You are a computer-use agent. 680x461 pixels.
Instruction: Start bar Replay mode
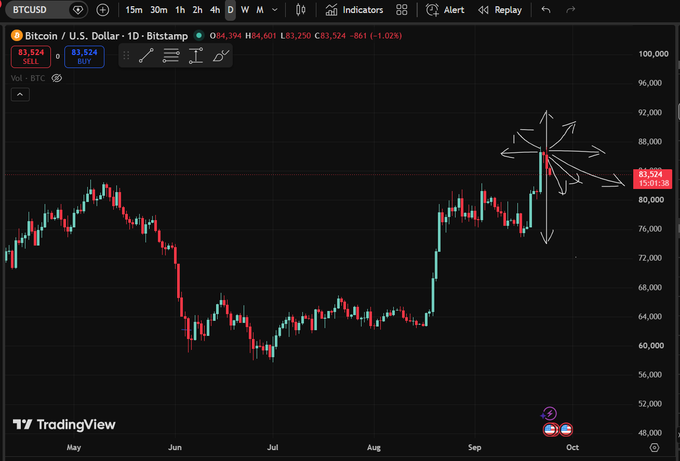click(x=500, y=10)
